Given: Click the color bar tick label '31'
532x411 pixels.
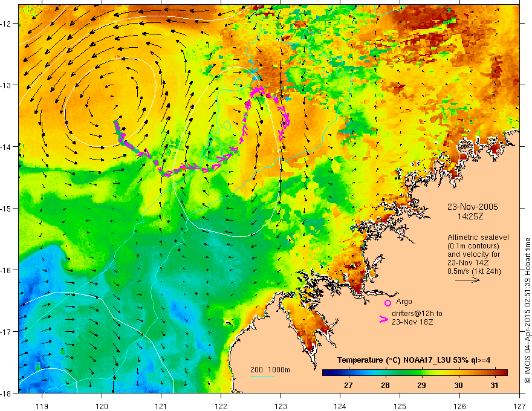Looking at the screenshot, I should pos(495,385).
